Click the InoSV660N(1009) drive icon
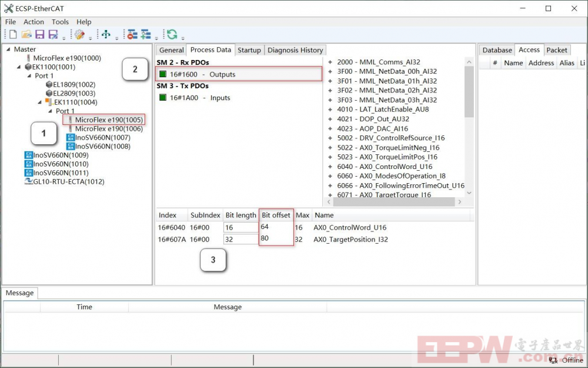This screenshot has height=368, width=588. (x=28, y=155)
